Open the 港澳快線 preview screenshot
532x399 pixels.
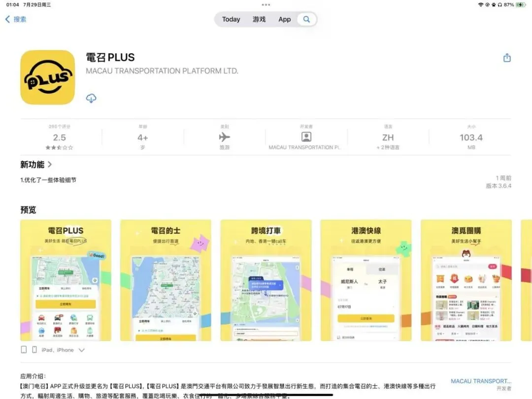pyautogui.click(x=366, y=280)
